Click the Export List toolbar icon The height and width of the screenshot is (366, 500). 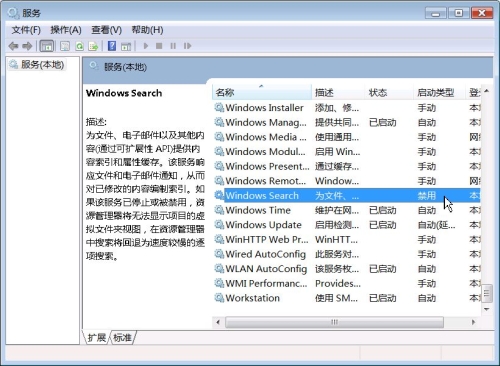click(x=93, y=46)
